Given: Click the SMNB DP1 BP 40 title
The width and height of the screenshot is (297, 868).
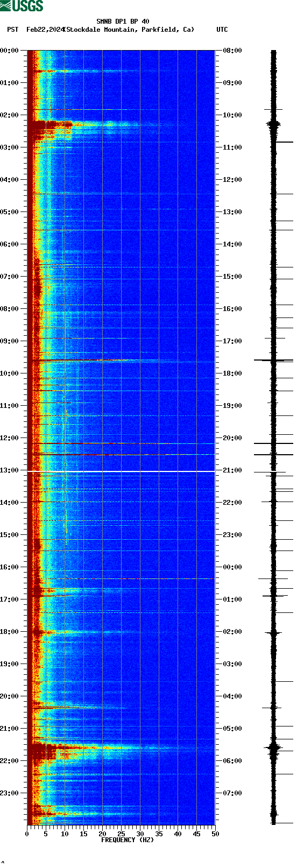Looking at the screenshot, I should click(123, 22).
